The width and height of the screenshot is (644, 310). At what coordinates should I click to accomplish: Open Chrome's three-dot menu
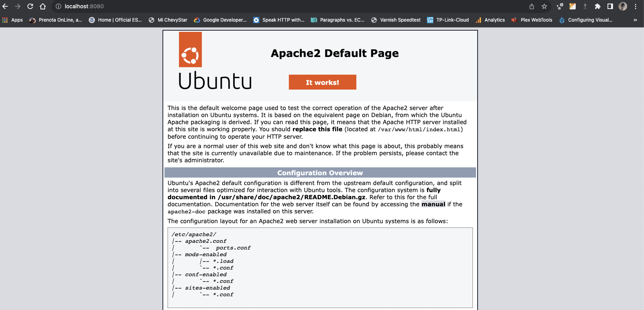(635, 6)
